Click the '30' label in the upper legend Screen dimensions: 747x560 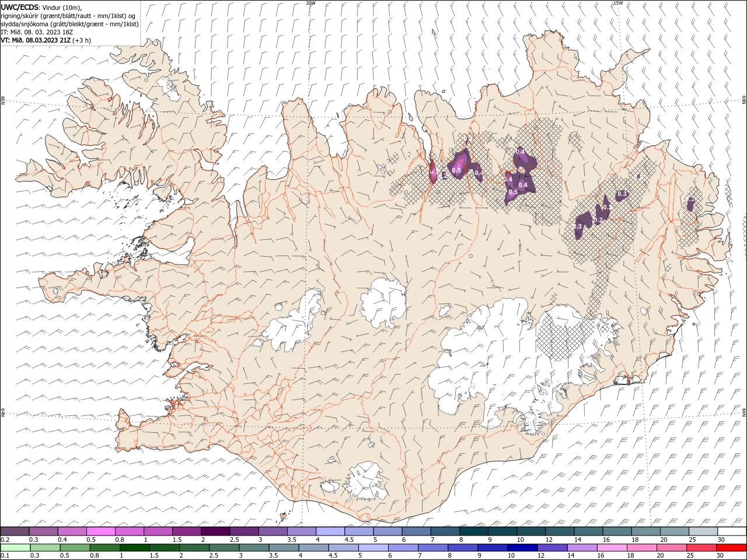[x=721, y=540]
